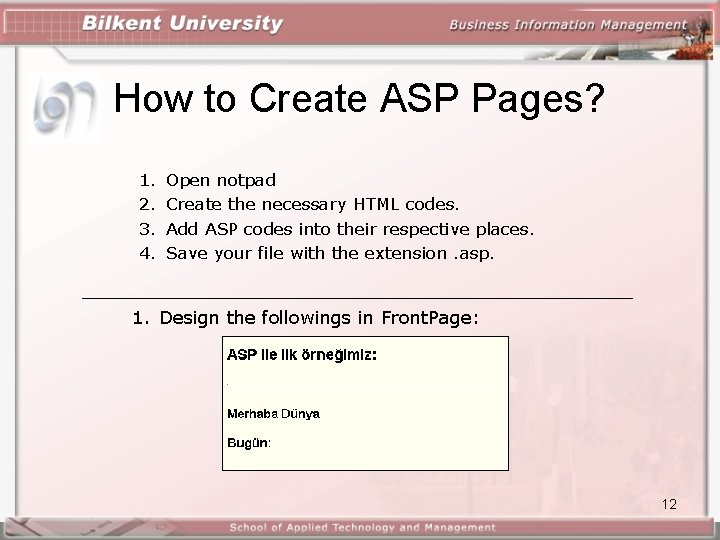720x540 pixels.
Task: Select the text Merhaba Dünya
Action: [273, 414]
